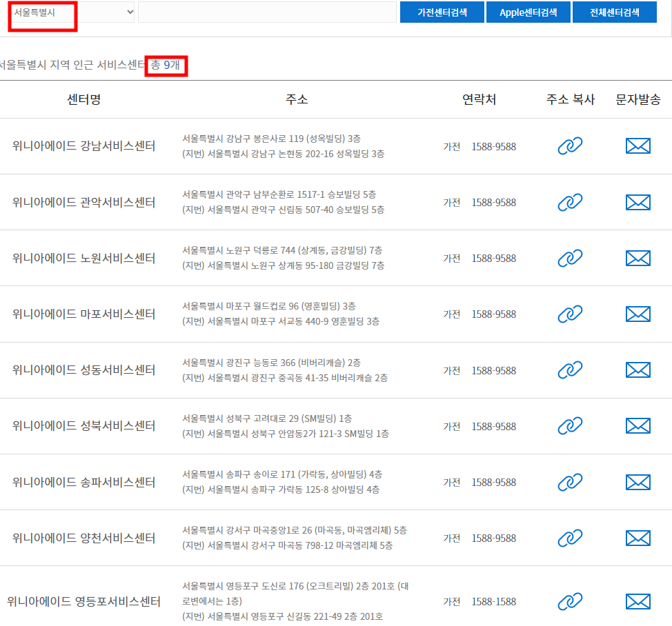Click the 가전센터검색 search button
This screenshot has height=626, width=672.
click(x=442, y=12)
